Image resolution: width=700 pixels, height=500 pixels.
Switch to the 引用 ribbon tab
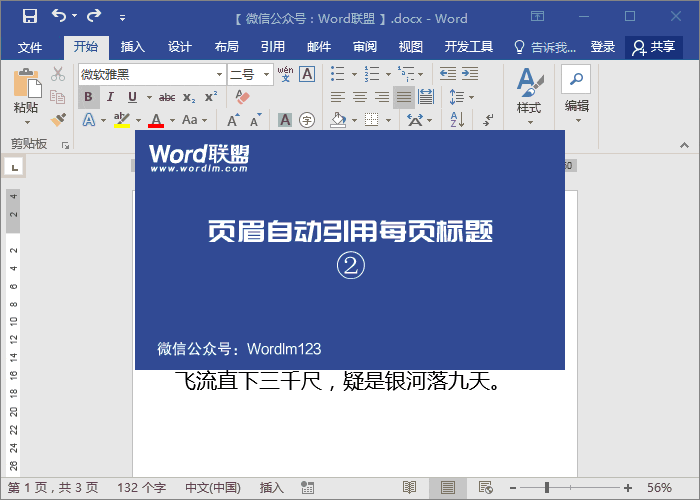click(x=272, y=46)
